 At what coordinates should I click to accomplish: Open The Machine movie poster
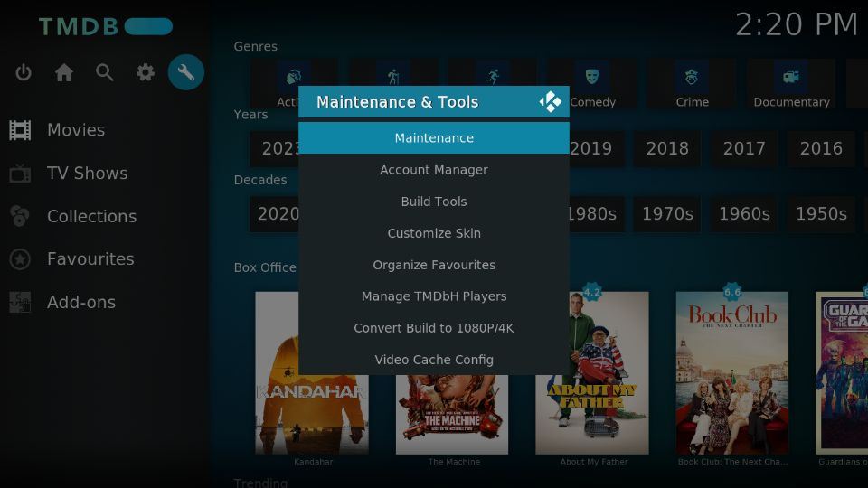[452, 415]
